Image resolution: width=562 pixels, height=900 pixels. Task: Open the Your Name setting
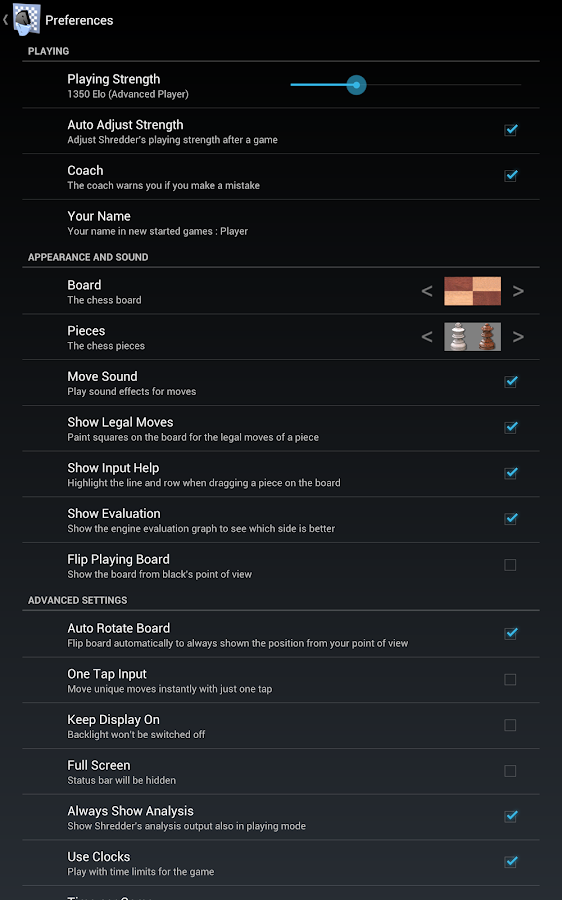click(x=281, y=223)
